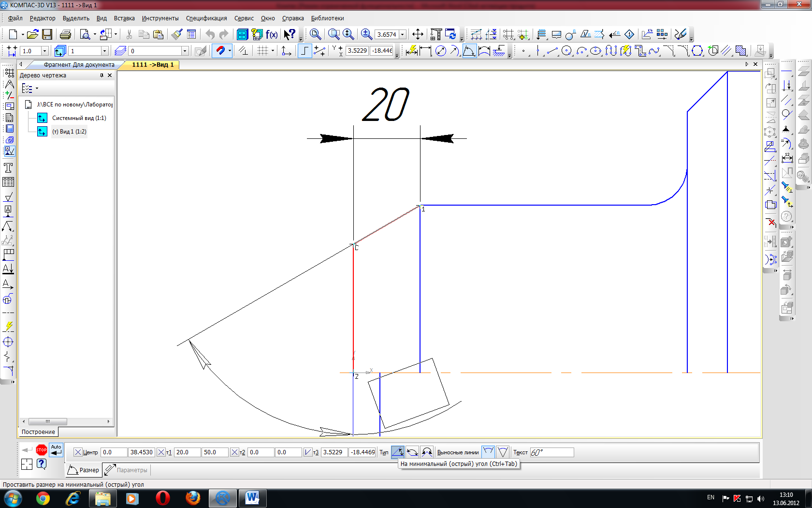Select the line segment drawing tool
812x508 pixels.
tap(552, 50)
